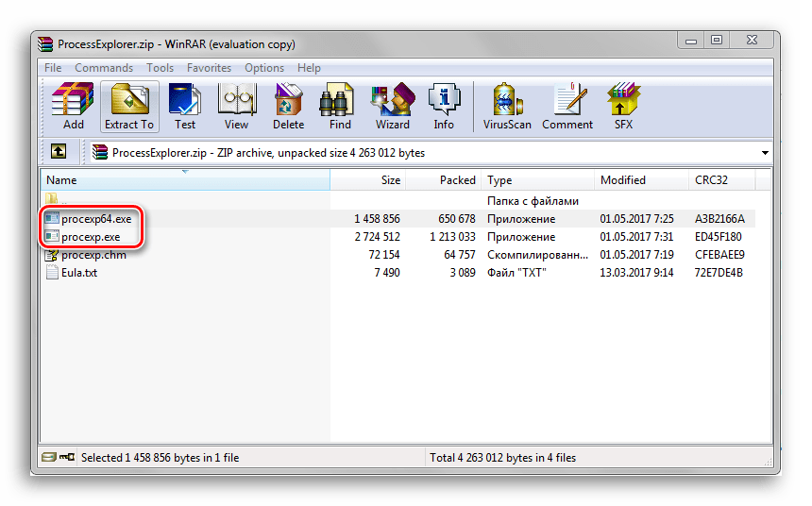Click the procexp64.exe file icon
Viewport: 812px width, 506px height.
pyautogui.click(x=52, y=219)
